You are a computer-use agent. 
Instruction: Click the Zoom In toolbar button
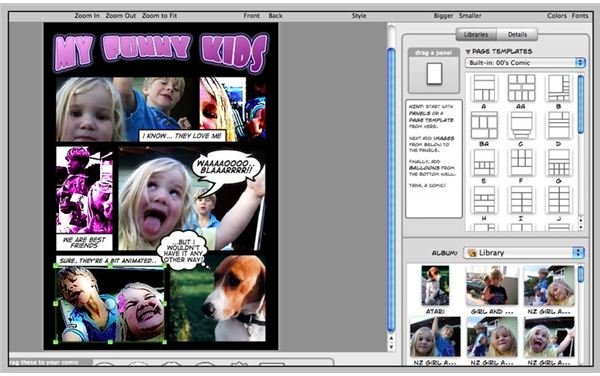[87, 16]
